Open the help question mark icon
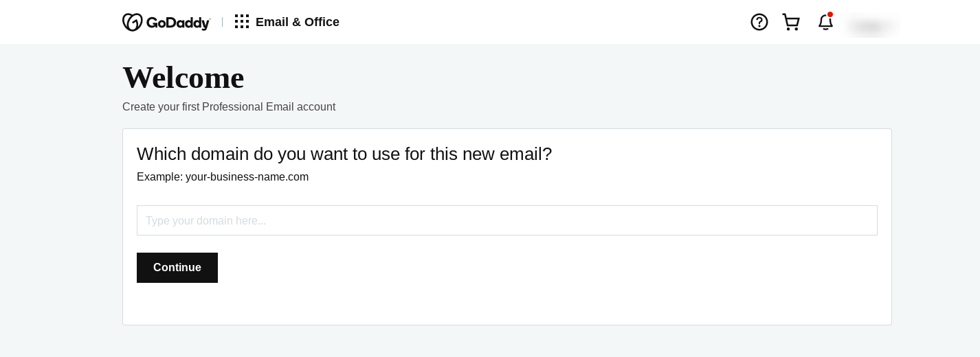Image resolution: width=980 pixels, height=357 pixels. 759,22
